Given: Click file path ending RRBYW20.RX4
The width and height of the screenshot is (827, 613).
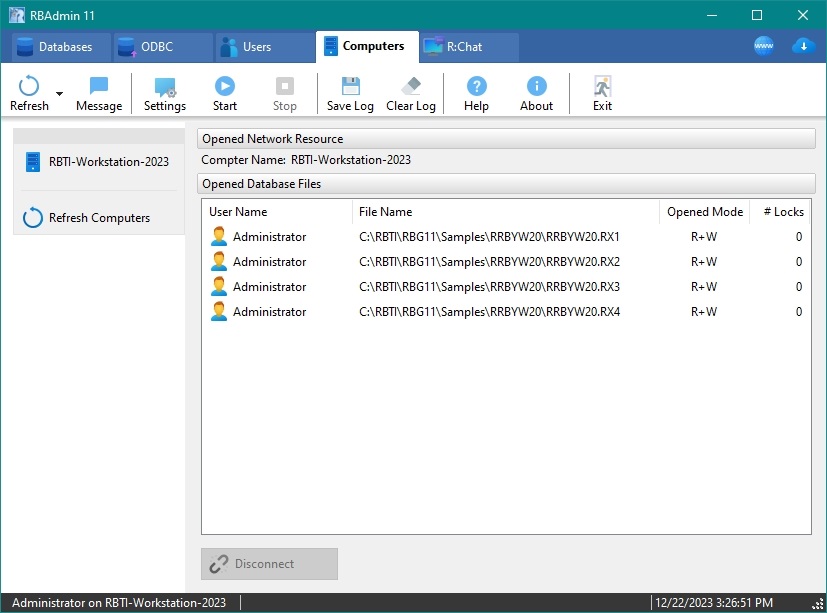Looking at the screenshot, I should click(489, 312).
